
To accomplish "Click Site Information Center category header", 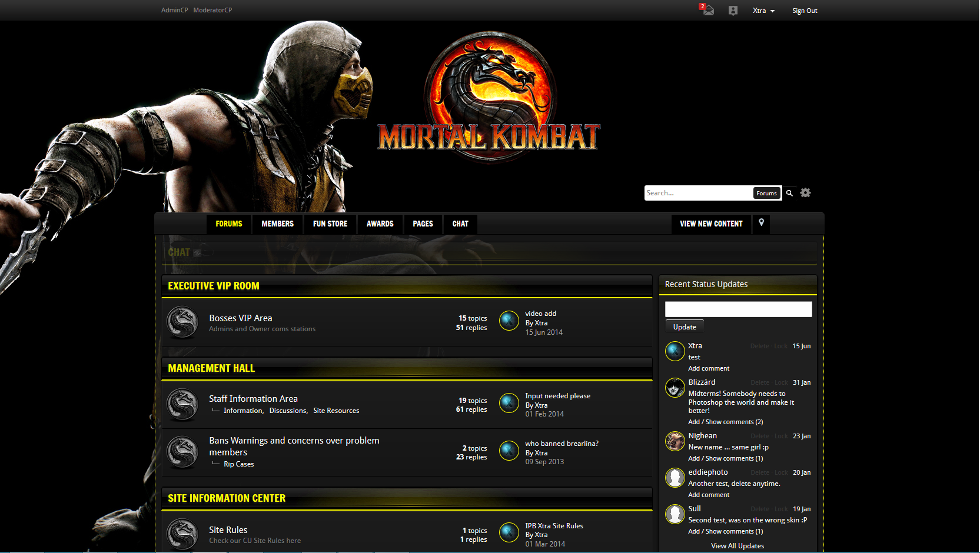I will click(x=227, y=498).
